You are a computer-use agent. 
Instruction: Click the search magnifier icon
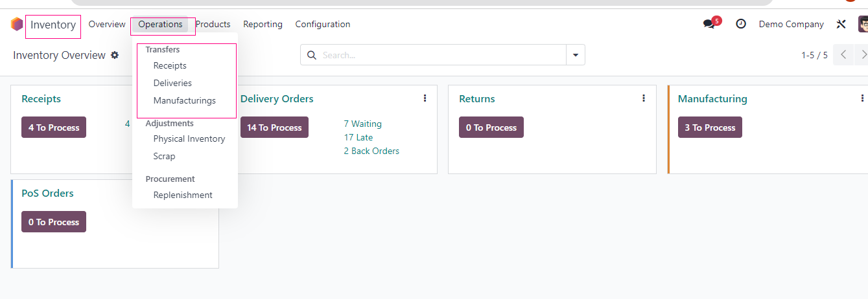(x=312, y=55)
